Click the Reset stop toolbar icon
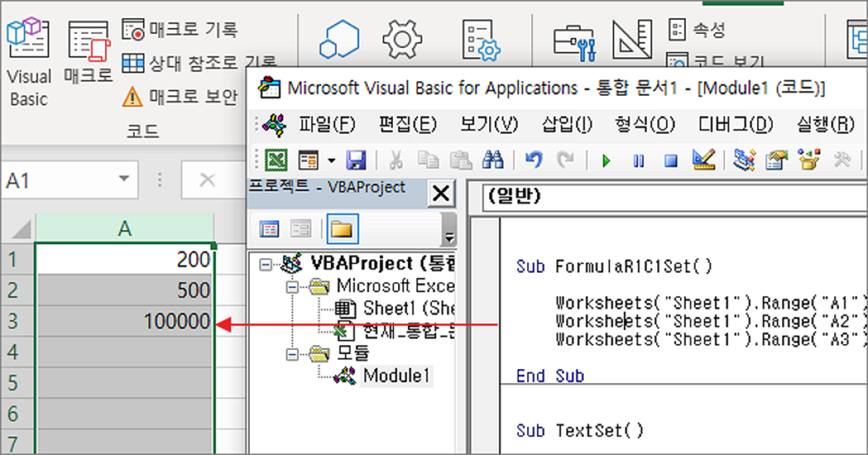This screenshot has height=455, width=868. tap(671, 161)
